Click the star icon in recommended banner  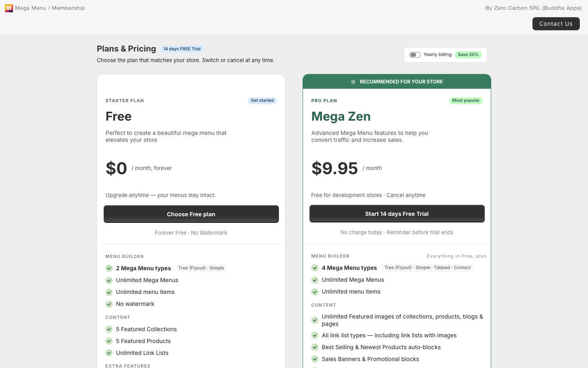353,82
